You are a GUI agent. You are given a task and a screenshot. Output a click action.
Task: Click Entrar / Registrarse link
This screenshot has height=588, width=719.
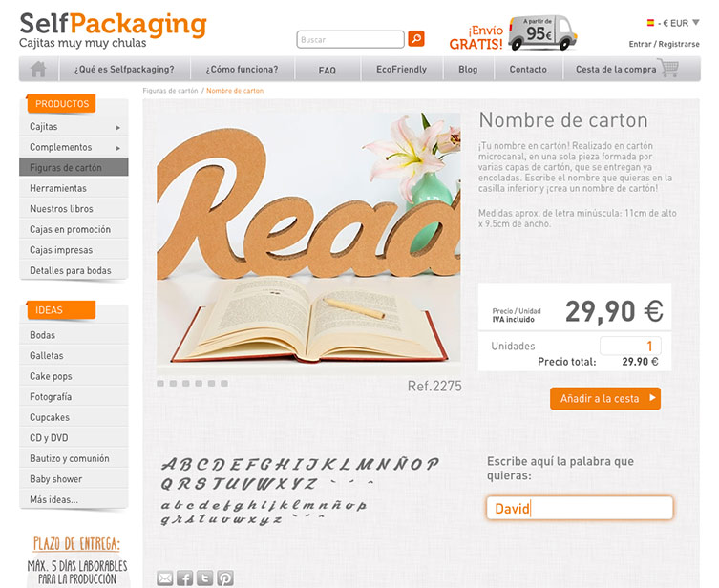coord(664,44)
